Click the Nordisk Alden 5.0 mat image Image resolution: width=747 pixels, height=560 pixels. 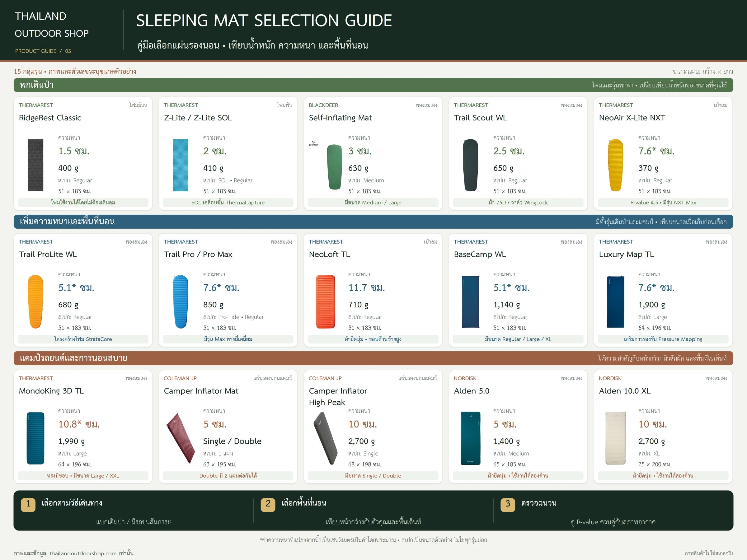(470, 438)
